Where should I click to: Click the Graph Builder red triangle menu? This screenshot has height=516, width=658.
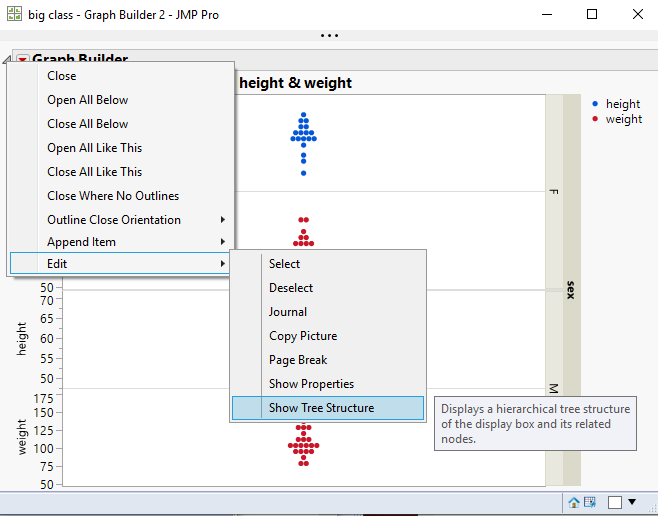[x=22, y=60]
